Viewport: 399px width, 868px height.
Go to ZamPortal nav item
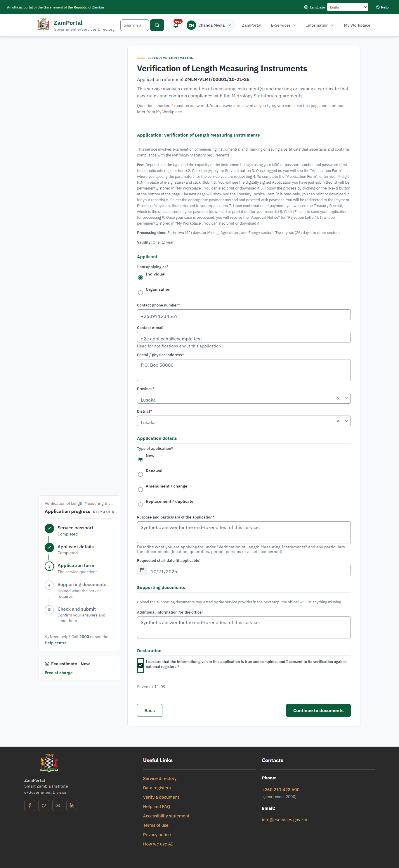[x=252, y=25]
